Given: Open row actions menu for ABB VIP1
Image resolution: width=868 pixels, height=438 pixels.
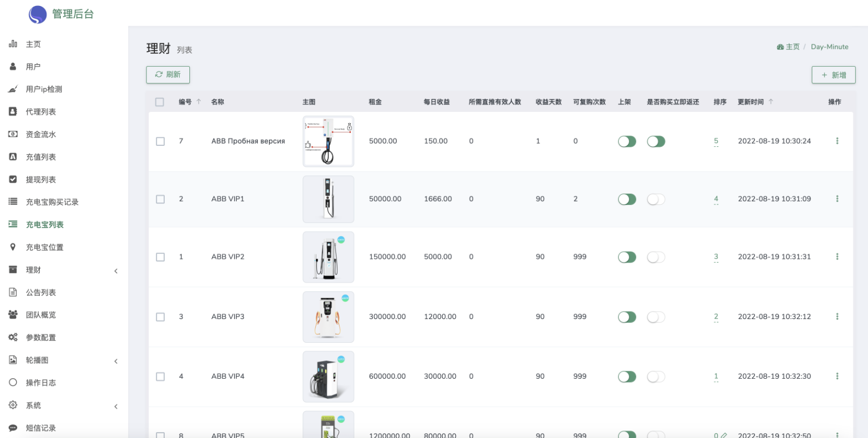Looking at the screenshot, I should click(837, 199).
